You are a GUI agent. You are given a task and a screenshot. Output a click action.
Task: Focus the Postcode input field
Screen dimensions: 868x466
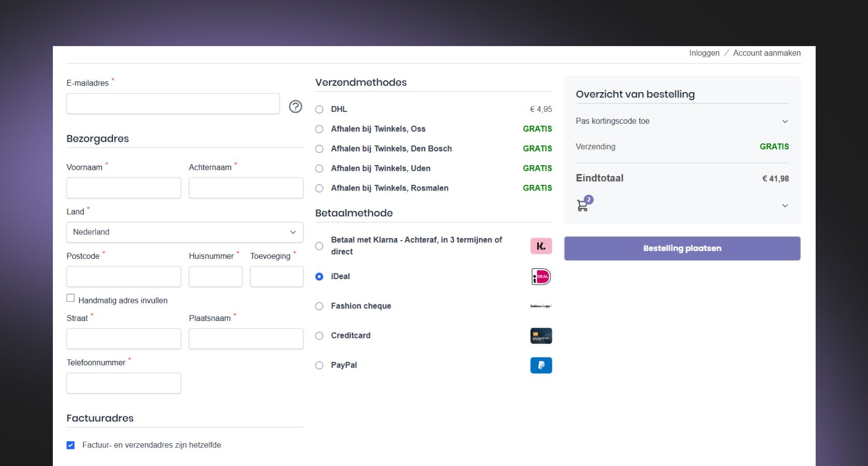click(124, 276)
